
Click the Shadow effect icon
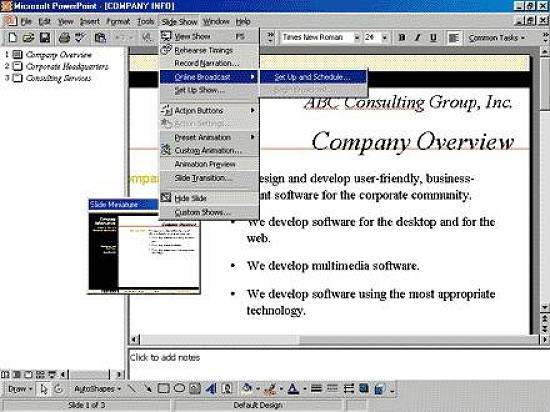pos(364,389)
